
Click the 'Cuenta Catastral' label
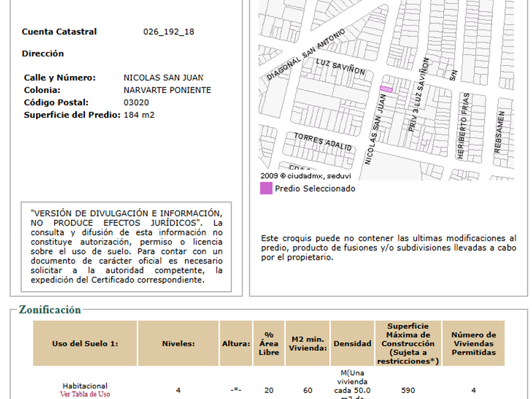tap(60, 32)
